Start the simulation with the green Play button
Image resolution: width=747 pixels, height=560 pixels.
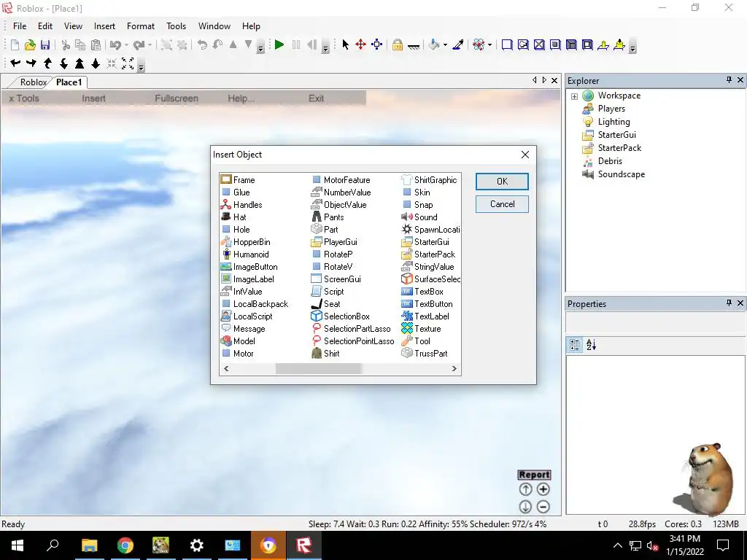click(279, 44)
